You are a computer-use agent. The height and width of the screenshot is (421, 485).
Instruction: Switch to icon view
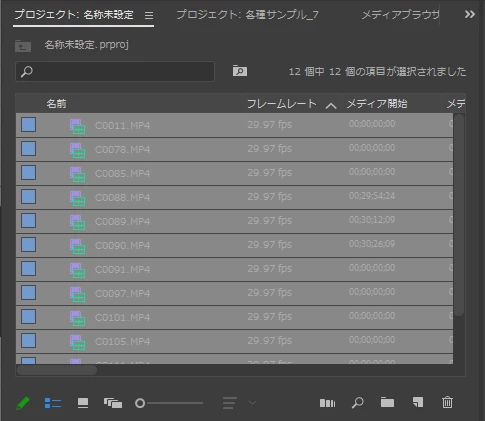(83, 403)
